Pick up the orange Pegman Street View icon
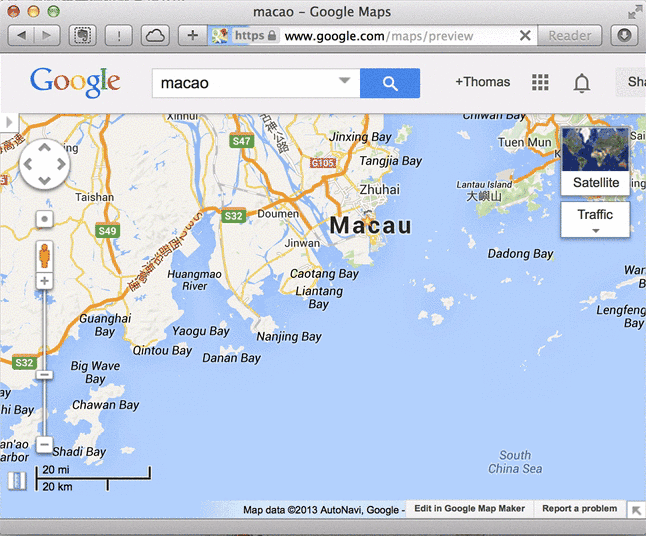Viewport: 646px width, 536px height. point(44,256)
